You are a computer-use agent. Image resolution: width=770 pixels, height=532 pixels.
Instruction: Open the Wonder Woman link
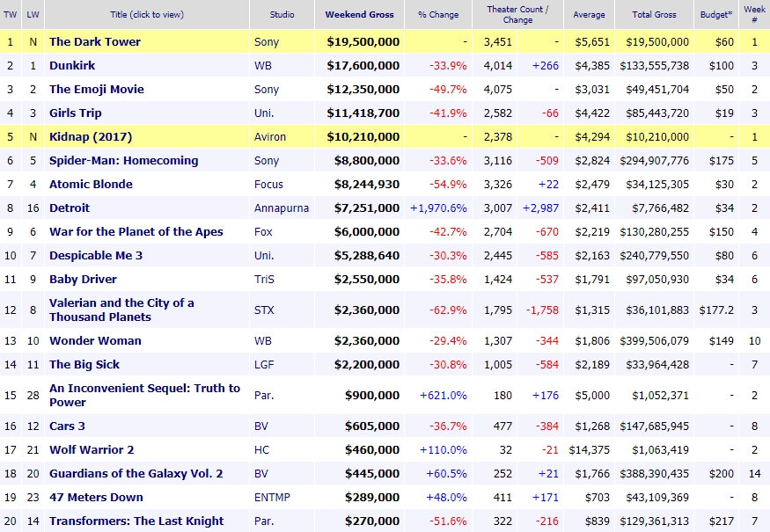click(95, 340)
